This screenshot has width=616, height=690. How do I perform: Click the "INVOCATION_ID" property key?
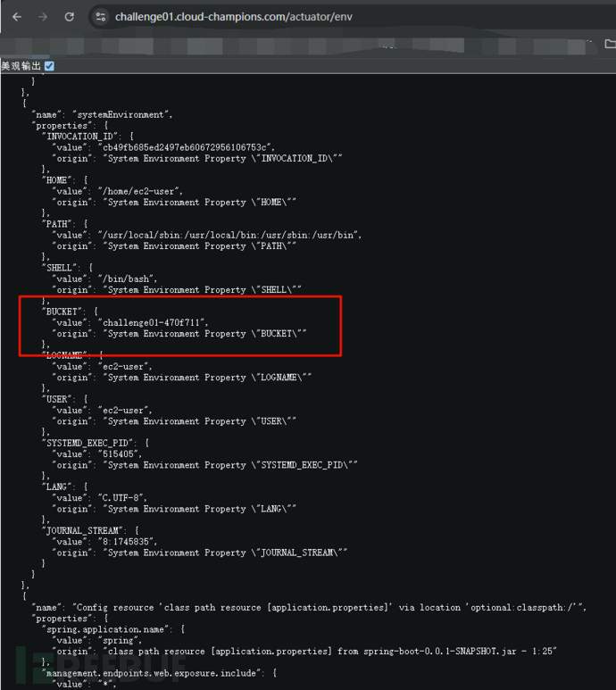pos(80,137)
